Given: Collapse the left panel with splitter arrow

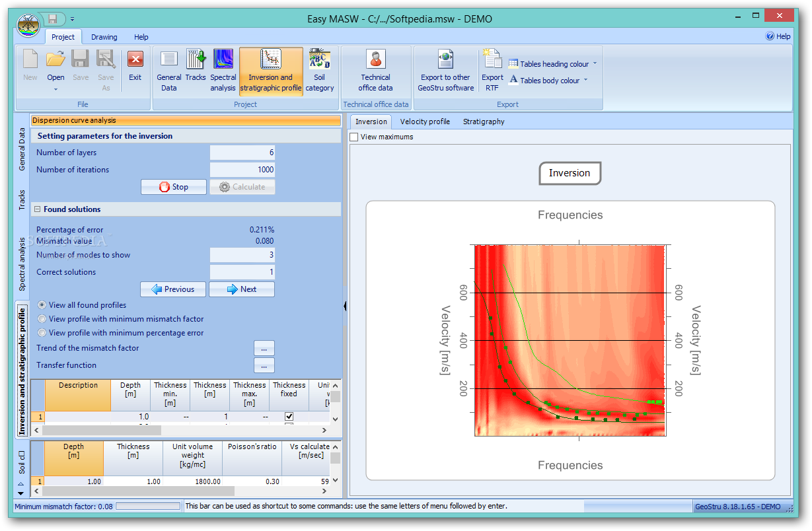Looking at the screenshot, I should [x=345, y=306].
